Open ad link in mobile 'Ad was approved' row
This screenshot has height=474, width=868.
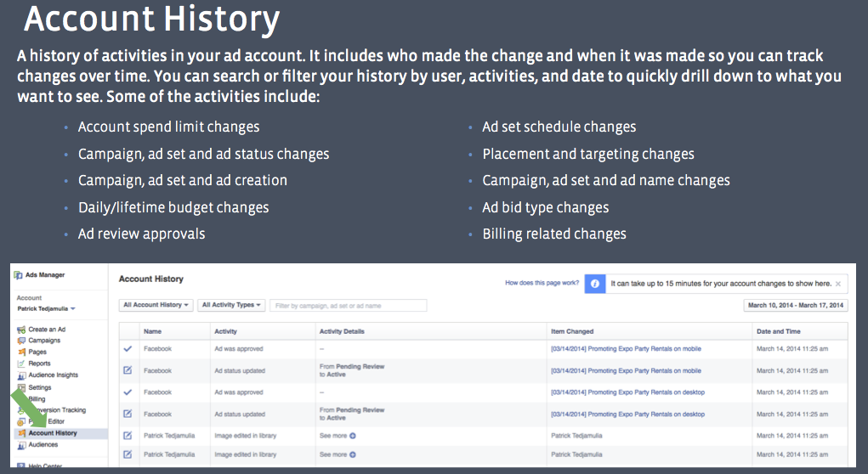[x=626, y=349]
